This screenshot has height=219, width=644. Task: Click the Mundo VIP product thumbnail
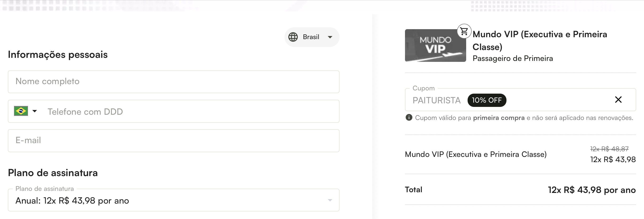pos(435,46)
